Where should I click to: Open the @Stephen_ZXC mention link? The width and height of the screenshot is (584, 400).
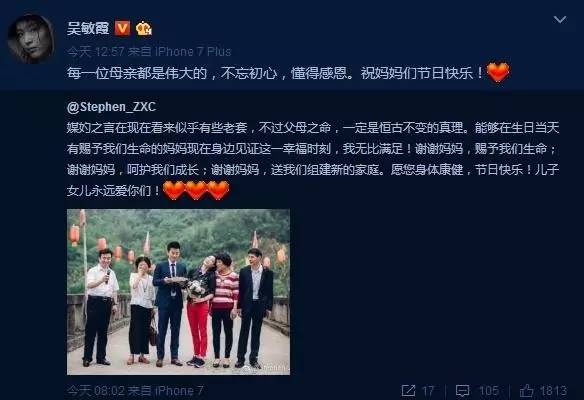(111, 107)
